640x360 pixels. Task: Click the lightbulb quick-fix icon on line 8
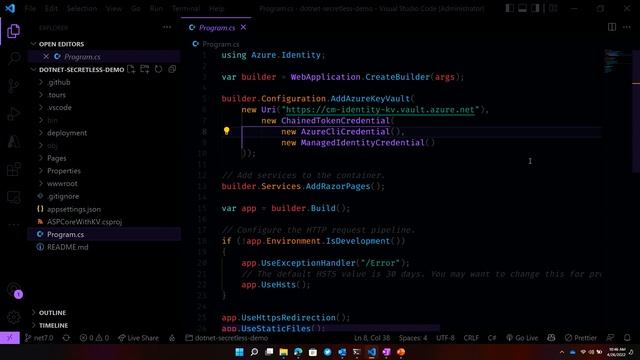pos(227,131)
